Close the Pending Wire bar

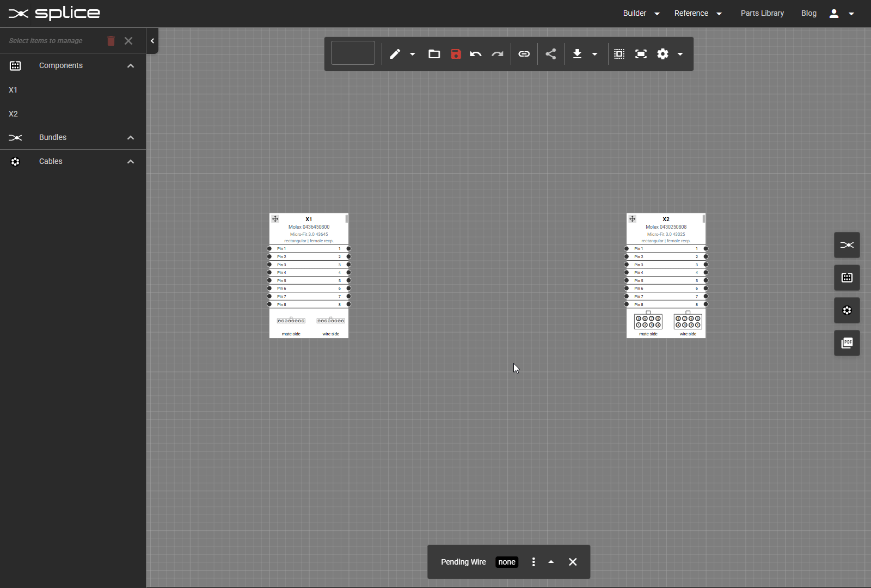(573, 562)
